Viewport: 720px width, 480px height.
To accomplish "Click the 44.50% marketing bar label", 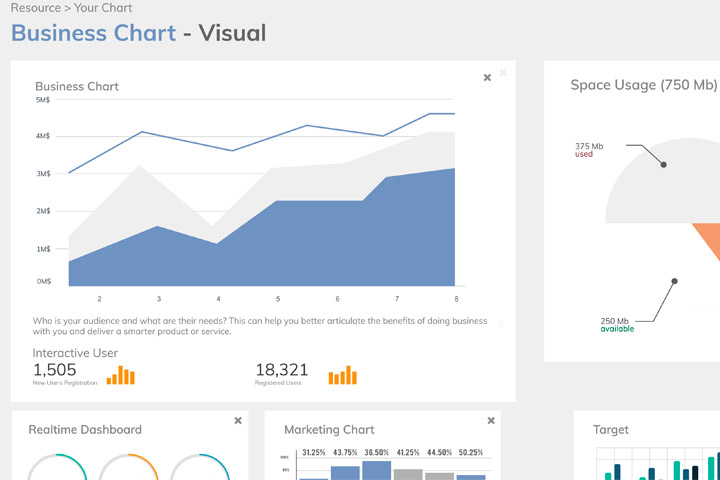I will click(439, 452).
